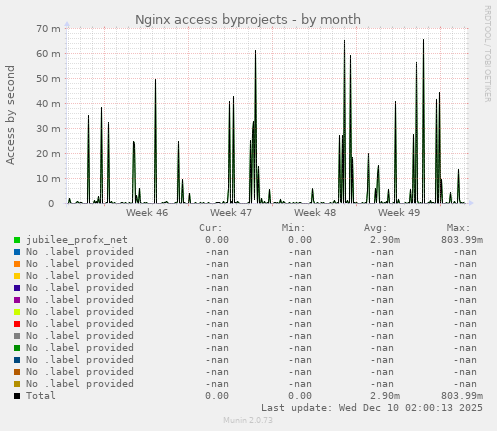
Task: Click the 803.99m max in jubilee_profx_net row
Action: click(462, 240)
